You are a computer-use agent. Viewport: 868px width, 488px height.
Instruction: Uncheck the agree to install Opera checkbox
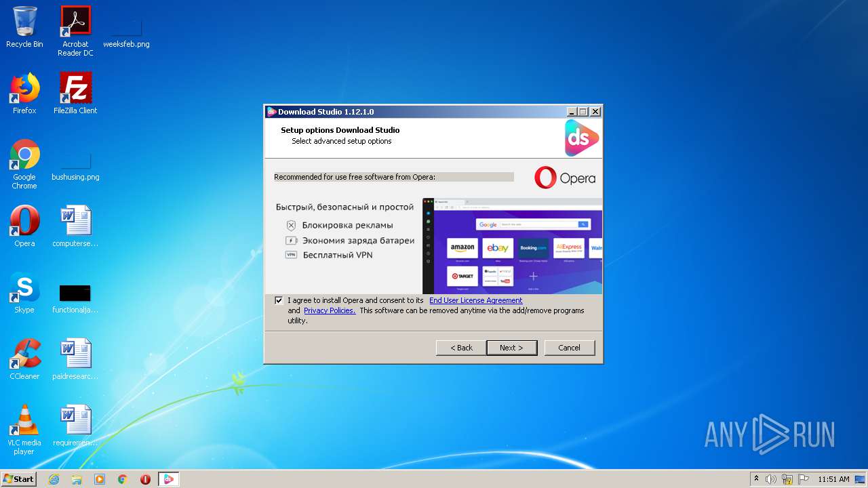click(279, 300)
